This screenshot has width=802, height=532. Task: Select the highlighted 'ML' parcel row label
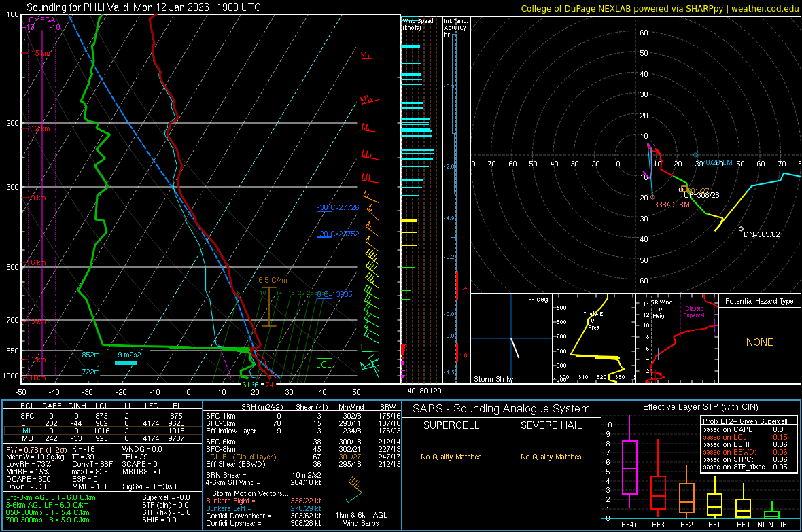(28, 431)
